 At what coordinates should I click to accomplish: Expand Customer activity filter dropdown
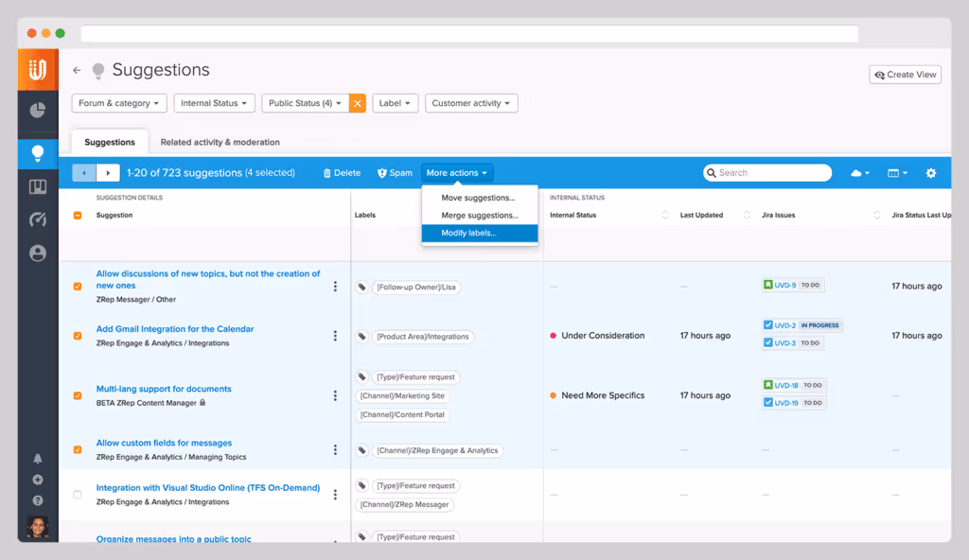coord(471,103)
